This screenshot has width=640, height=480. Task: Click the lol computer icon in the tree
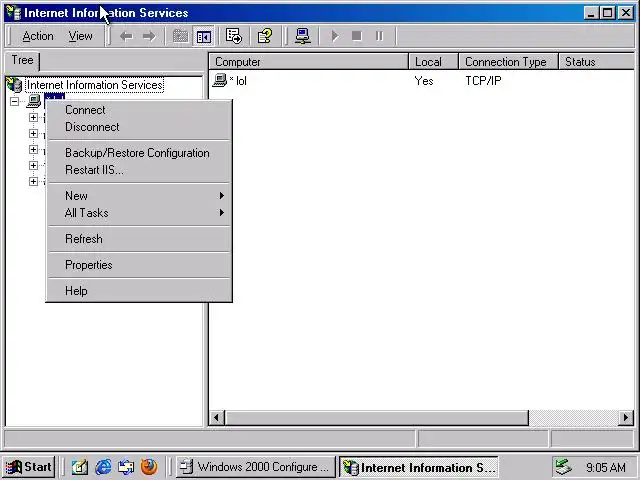click(x=34, y=101)
